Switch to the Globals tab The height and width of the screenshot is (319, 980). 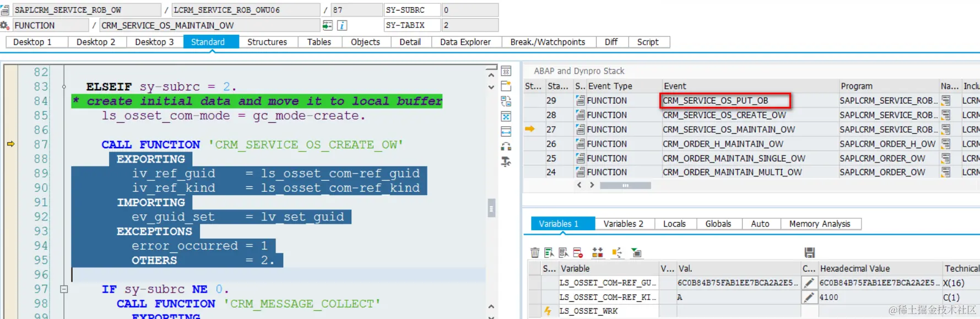coord(718,224)
